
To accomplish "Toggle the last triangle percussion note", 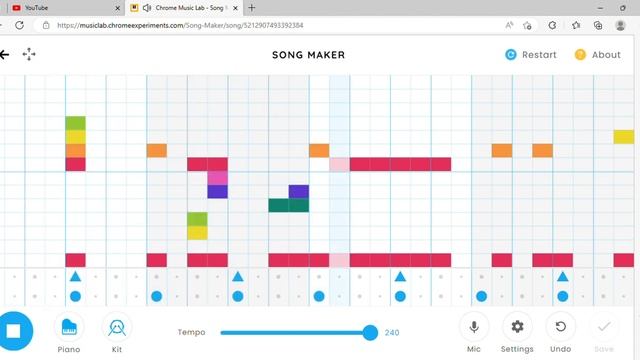I will (562, 277).
